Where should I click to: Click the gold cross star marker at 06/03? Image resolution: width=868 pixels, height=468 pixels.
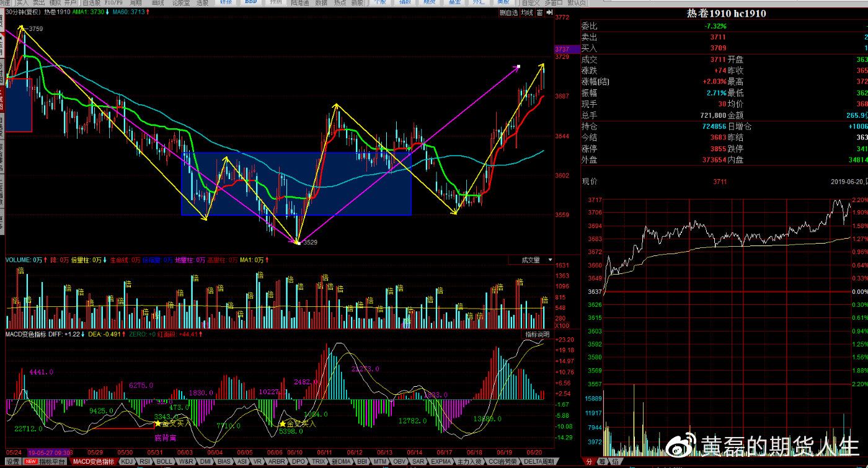click(157, 423)
